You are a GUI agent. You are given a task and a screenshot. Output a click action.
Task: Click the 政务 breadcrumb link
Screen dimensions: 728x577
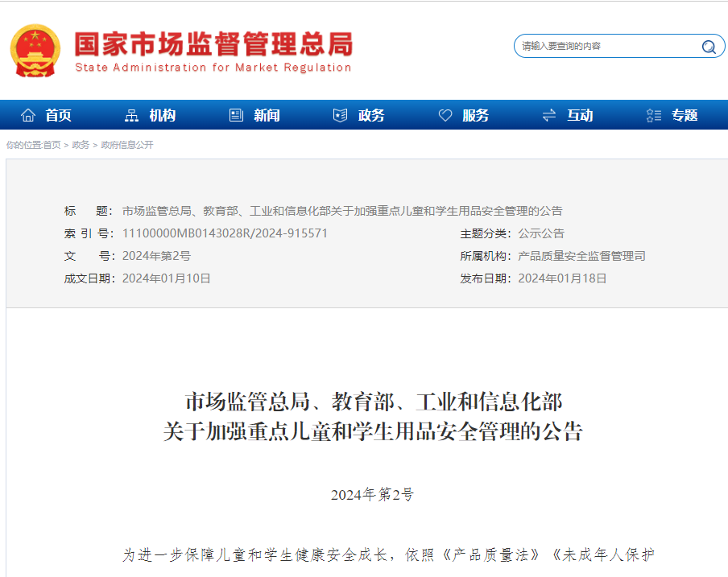tap(81, 145)
